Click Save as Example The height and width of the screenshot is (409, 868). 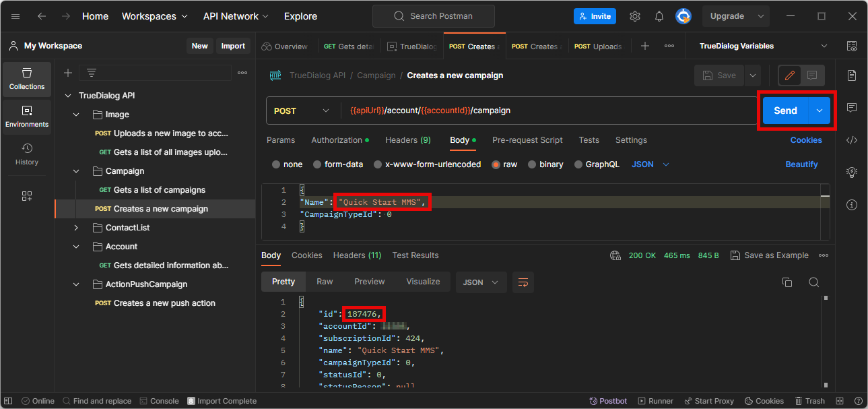point(770,255)
